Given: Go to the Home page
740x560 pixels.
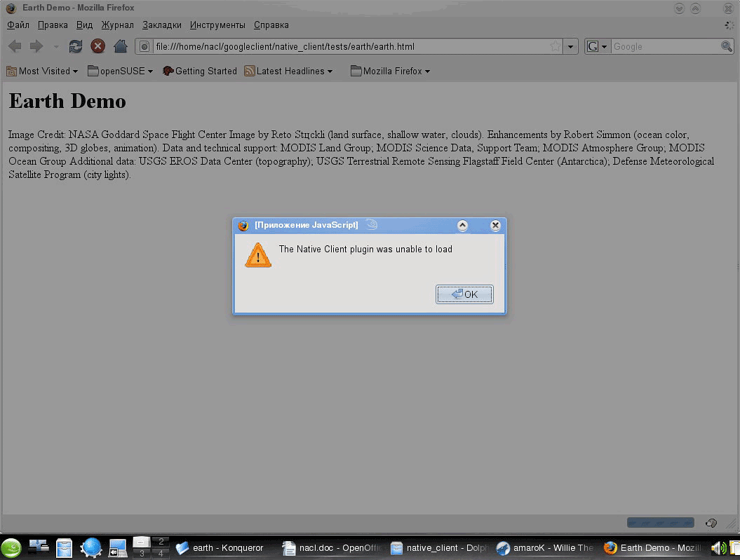Looking at the screenshot, I should tap(121, 46).
